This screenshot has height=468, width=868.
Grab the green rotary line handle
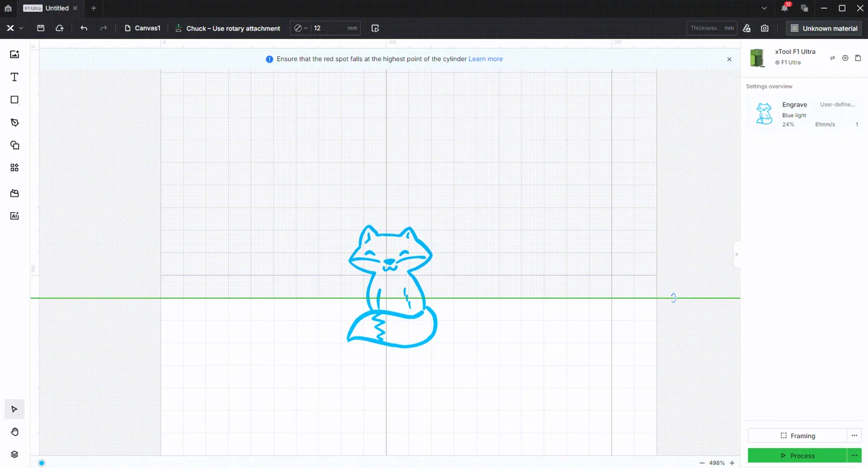(x=673, y=298)
